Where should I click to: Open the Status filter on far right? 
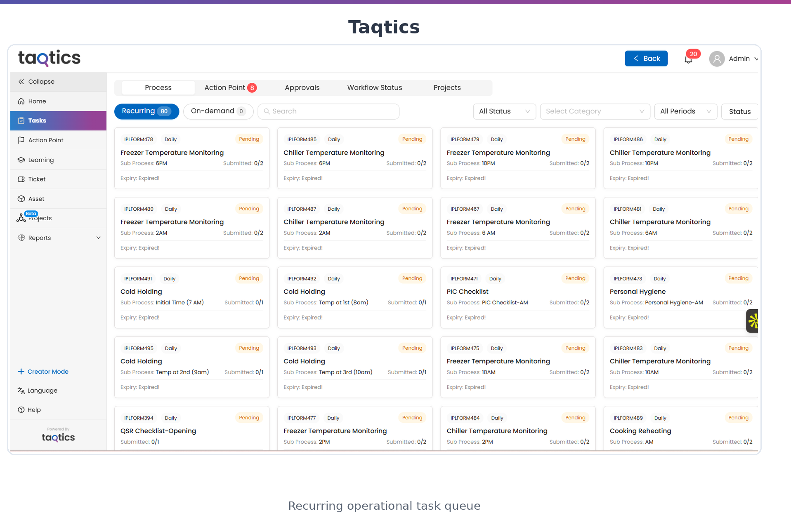739,111
